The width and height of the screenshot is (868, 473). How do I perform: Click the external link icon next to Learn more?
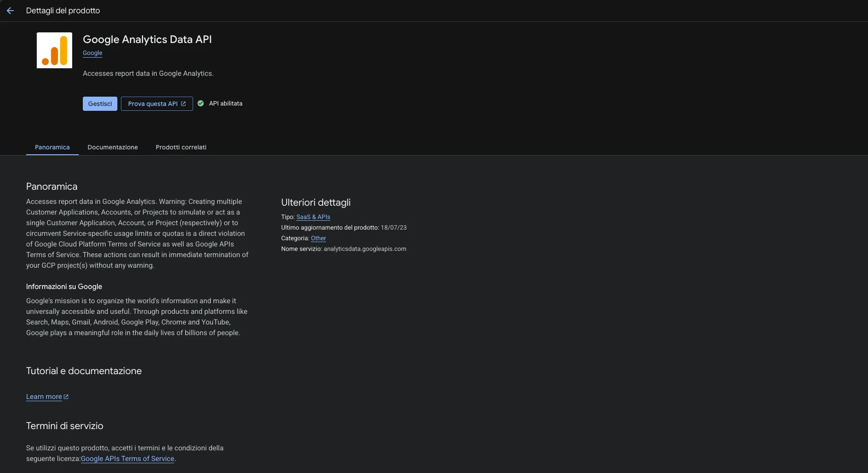pyautogui.click(x=66, y=397)
